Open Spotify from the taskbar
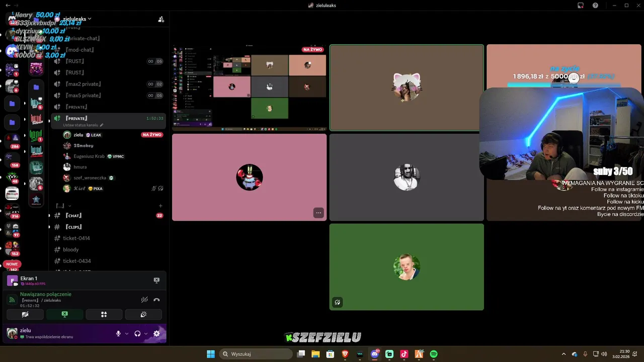Viewport: 644px width, 362px height. pyautogui.click(x=434, y=354)
